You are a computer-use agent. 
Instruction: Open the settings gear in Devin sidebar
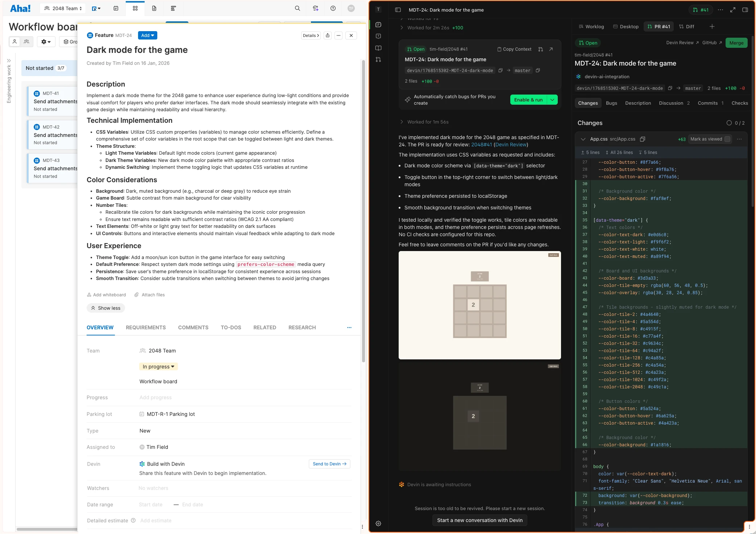pyautogui.click(x=378, y=523)
